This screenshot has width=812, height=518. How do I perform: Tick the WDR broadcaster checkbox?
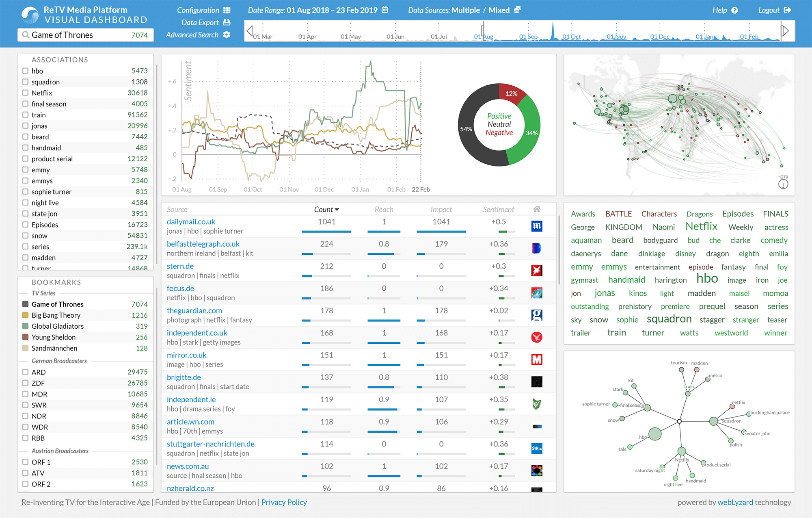[x=25, y=427]
